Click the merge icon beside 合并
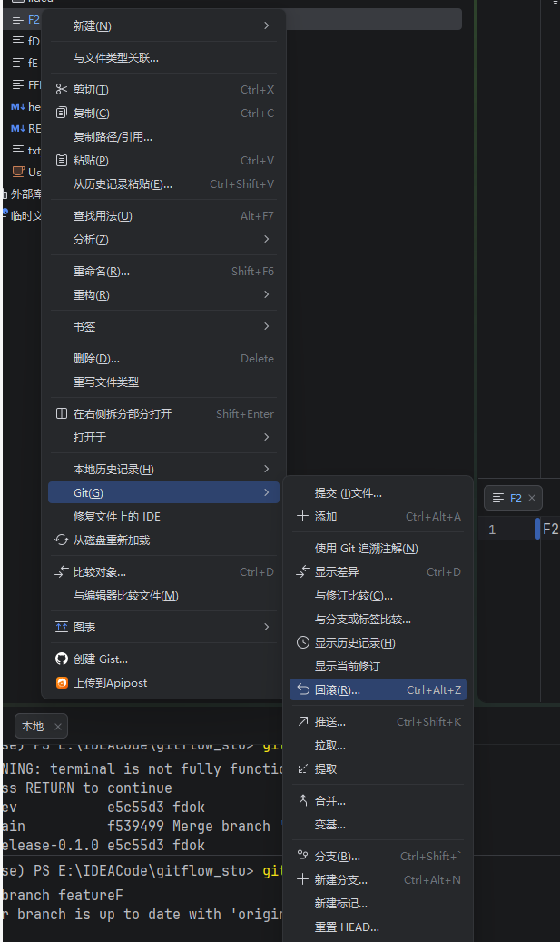 click(303, 801)
